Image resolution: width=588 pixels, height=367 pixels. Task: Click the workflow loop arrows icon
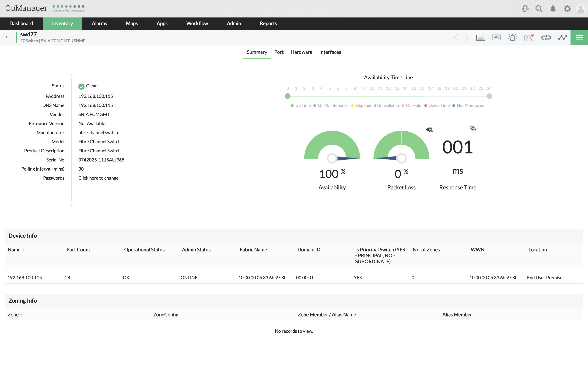click(x=546, y=38)
